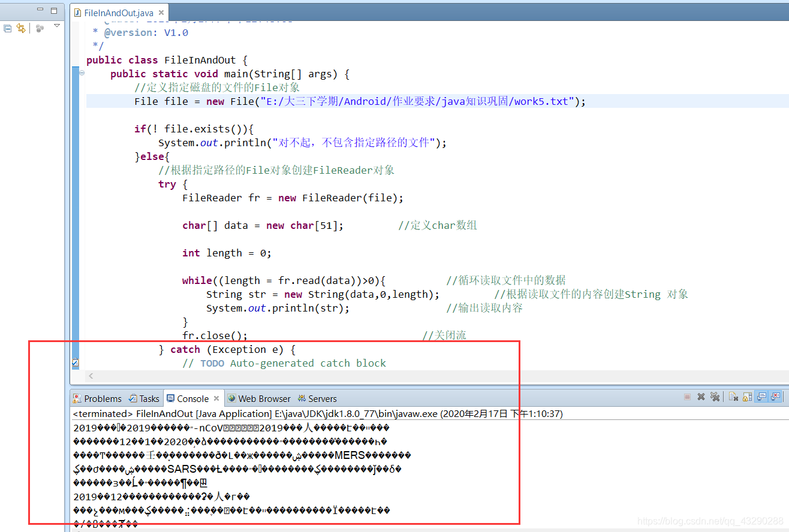Screen dimensions: 789x532
Task: Minimize the left side panel
Action: pyautogui.click(x=40, y=10)
